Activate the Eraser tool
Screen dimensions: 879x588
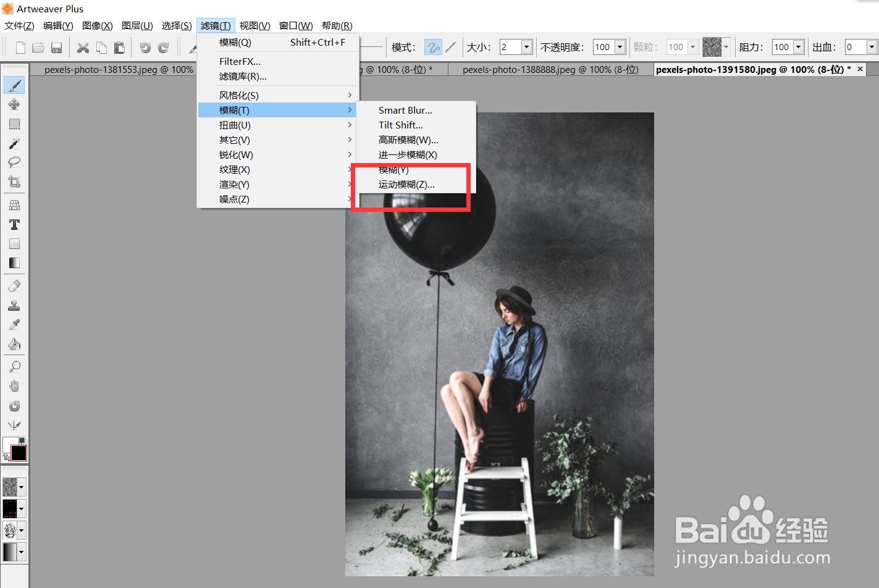tap(14, 286)
